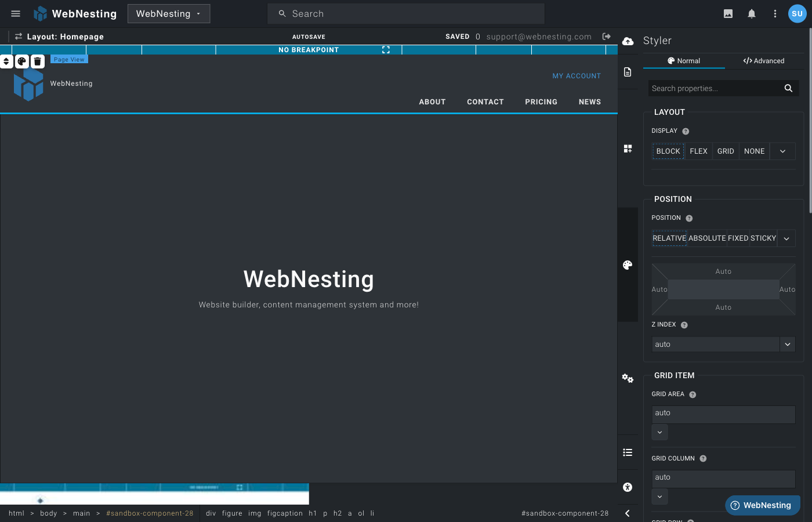Image resolution: width=812 pixels, height=522 pixels.
Task: Open the accessibility panel icon
Action: coord(628,487)
